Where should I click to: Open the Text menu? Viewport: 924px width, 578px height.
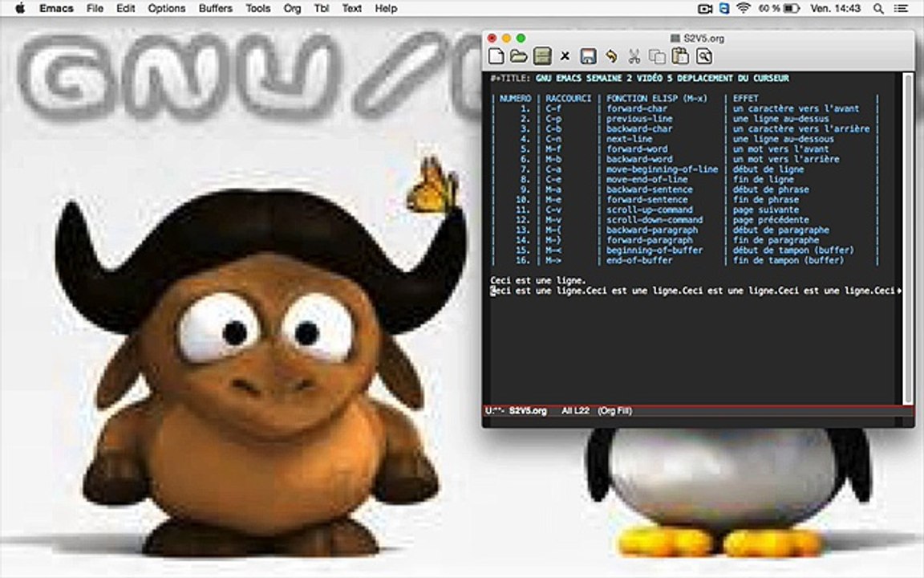point(352,8)
